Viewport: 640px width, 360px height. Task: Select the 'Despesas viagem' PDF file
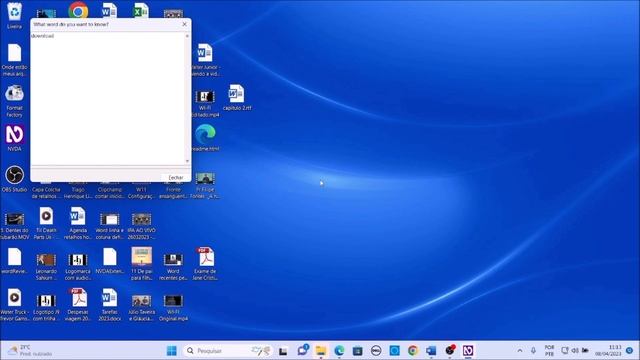coord(78,305)
